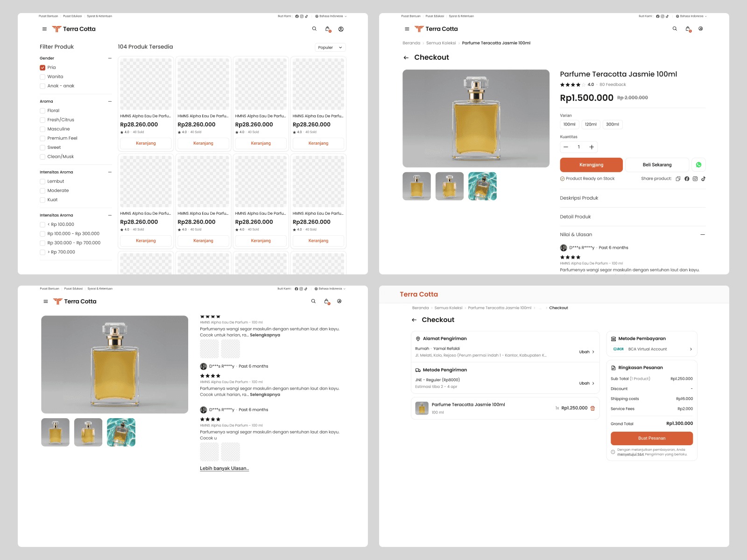Select the 300ml variant
The width and height of the screenshot is (747, 560).
[x=613, y=125]
